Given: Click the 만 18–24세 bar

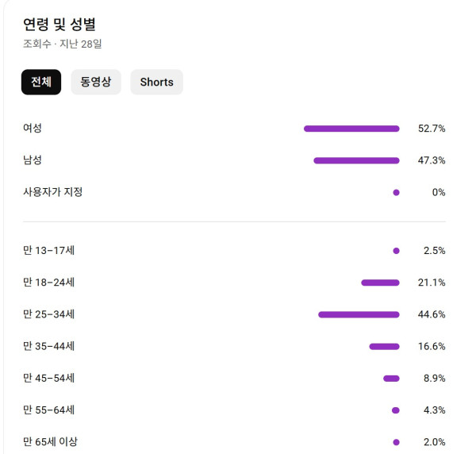Looking at the screenshot, I should (380, 283).
